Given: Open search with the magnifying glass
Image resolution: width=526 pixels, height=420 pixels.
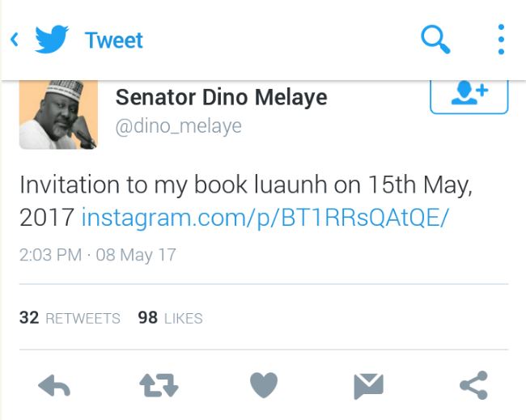Looking at the screenshot, I should point(435,39).
